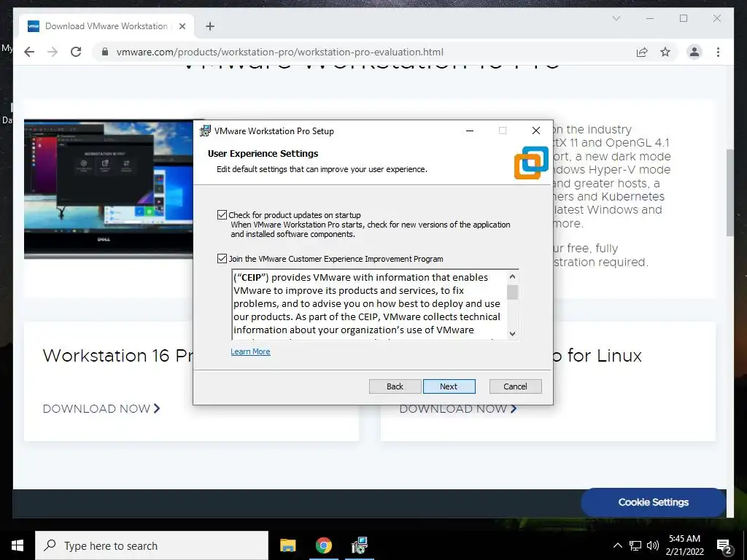747x560 pixels.
Task: Click the User Experience Settings heading
Action: point(263,153)
